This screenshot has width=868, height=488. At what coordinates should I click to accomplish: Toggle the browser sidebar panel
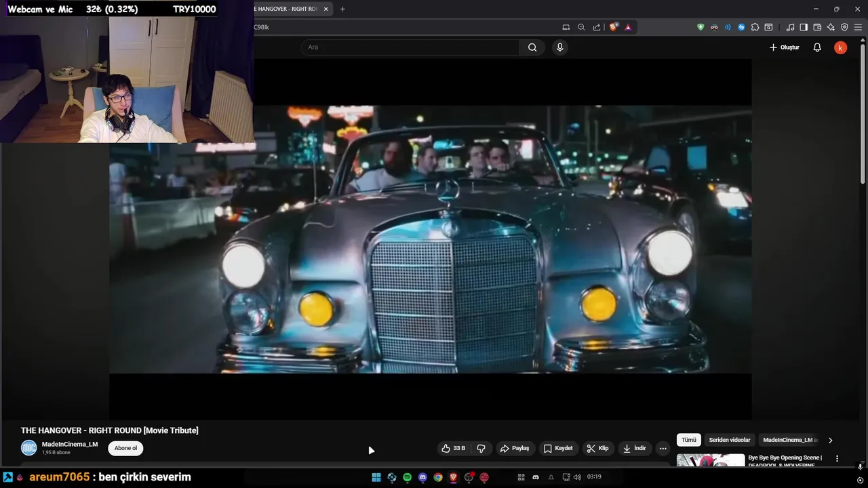point(804,27)
